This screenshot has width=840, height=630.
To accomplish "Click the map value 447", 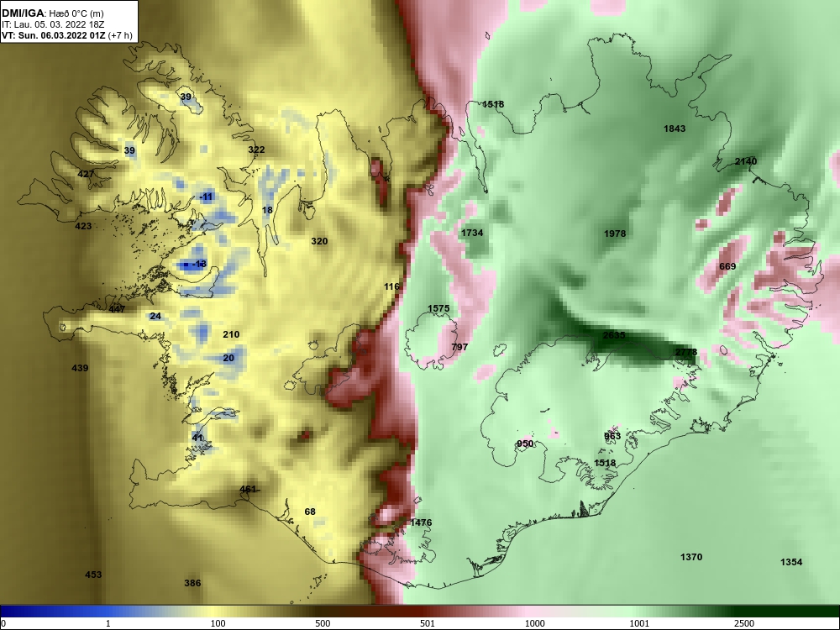I will (x=117, y=308).
